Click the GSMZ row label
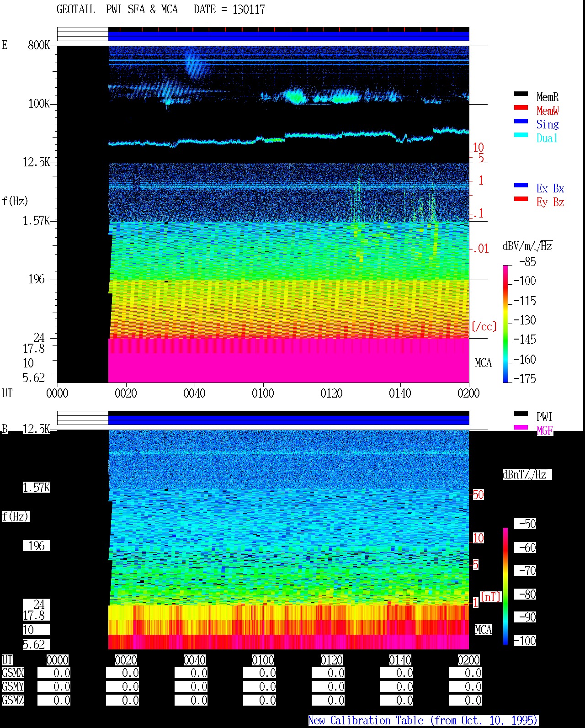Image resolution: width=585 pixels, height=728 pixels. 13,700
